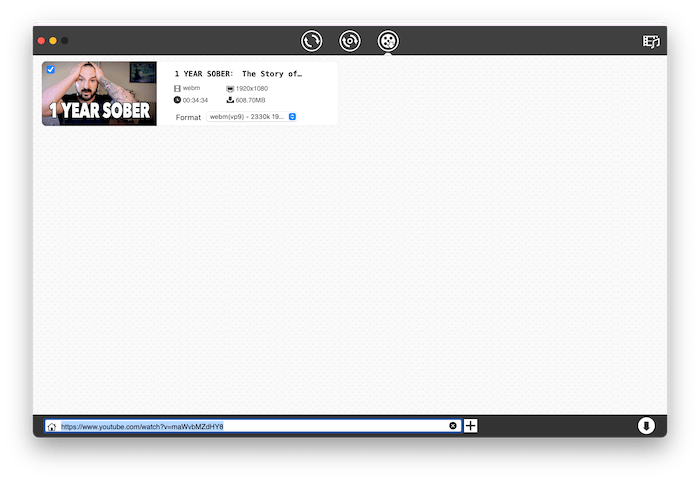Select the video title '1 YEAR SOBER: The Story of…'
Viewport: 700px width, 481px height.
238,74
